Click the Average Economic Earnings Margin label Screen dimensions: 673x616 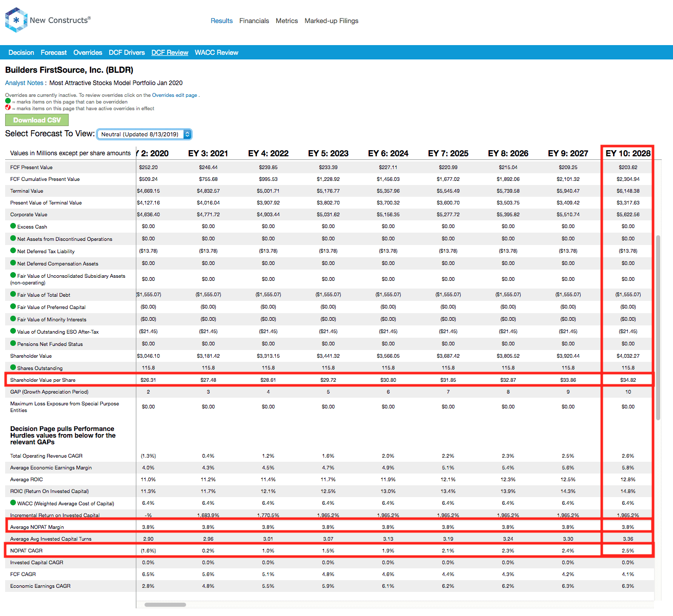click(x=51, y=468)
